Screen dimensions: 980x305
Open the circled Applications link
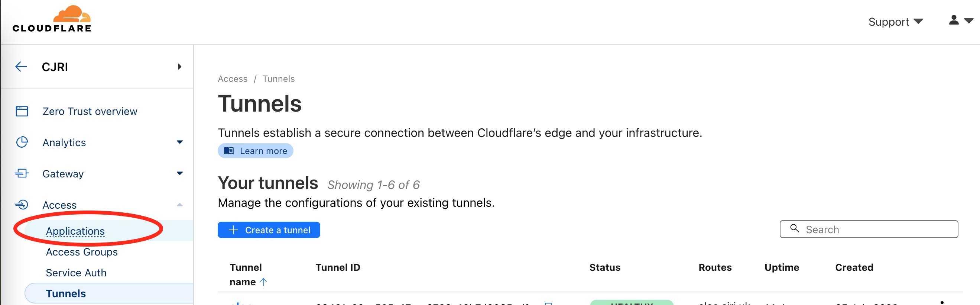pos(75,231)
